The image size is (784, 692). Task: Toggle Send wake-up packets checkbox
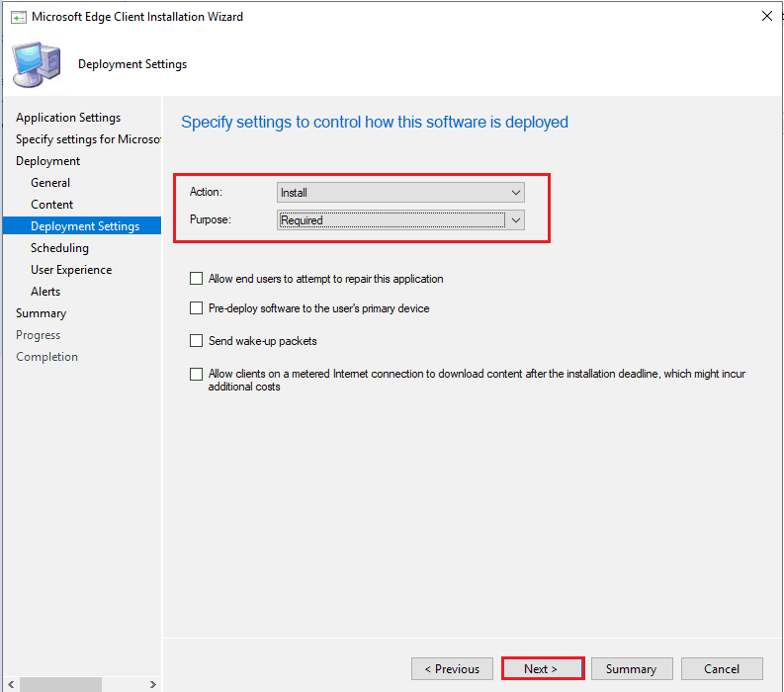click(196, 340)
